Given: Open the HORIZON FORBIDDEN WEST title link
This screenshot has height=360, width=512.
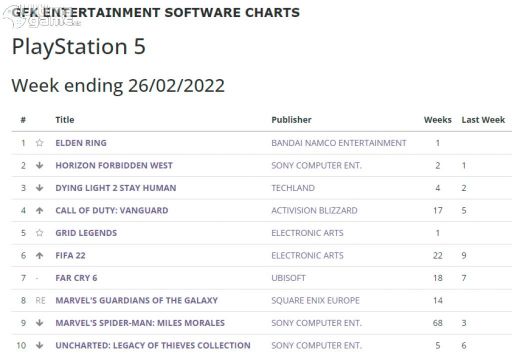Looking at the screenshot, I should coord(114,165).
